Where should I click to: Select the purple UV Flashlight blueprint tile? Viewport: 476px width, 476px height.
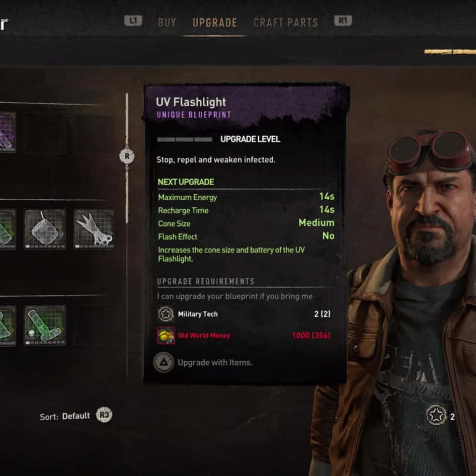(7, 132)
